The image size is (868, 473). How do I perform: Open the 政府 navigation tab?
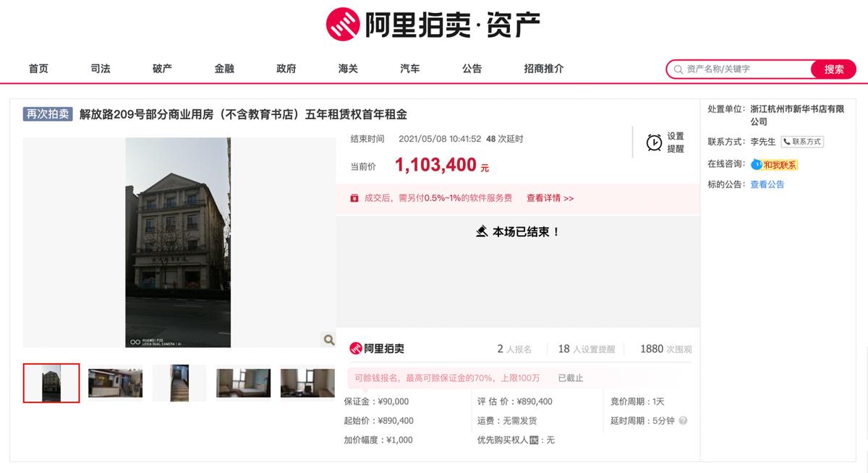pyautogui.click(x=286, y=69)
